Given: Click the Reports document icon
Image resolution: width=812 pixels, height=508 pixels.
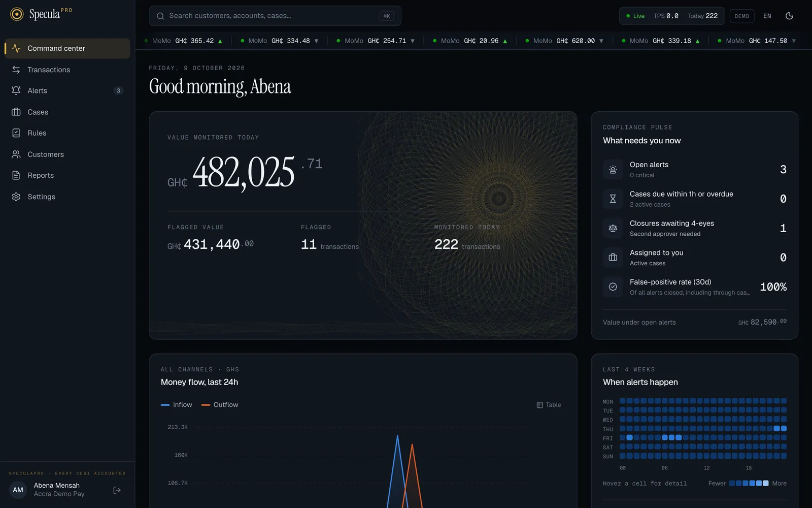Looking at the screenshot, I should pyautogui.click(x=16, y=175).
